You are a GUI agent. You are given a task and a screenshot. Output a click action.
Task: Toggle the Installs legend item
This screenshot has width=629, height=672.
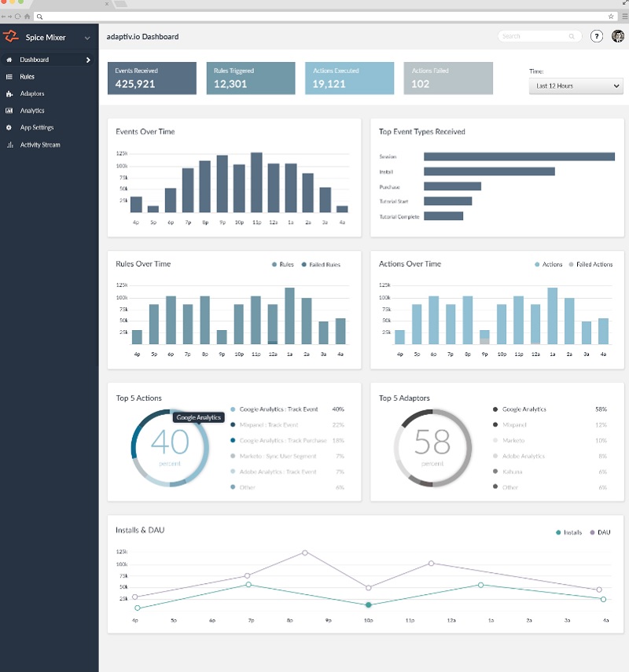[x=568, y=532]
